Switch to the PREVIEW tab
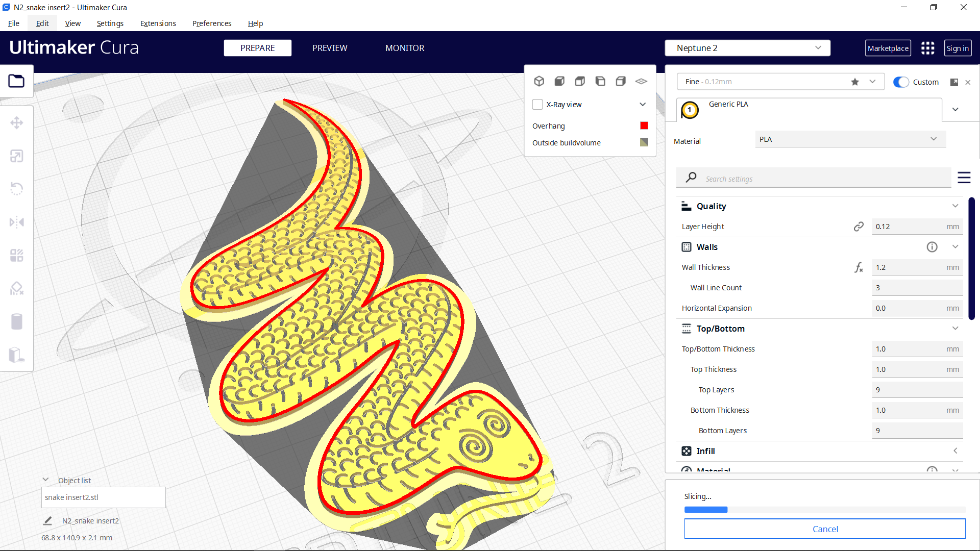Screen dimensions: 980x551 coord(330,47)
